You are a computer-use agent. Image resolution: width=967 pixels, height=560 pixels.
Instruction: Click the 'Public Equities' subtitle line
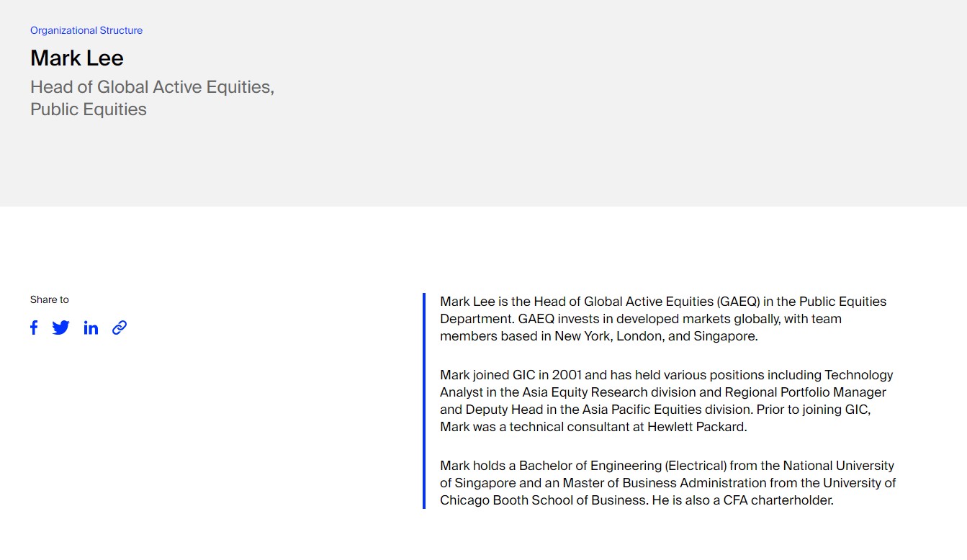(89, 109)
